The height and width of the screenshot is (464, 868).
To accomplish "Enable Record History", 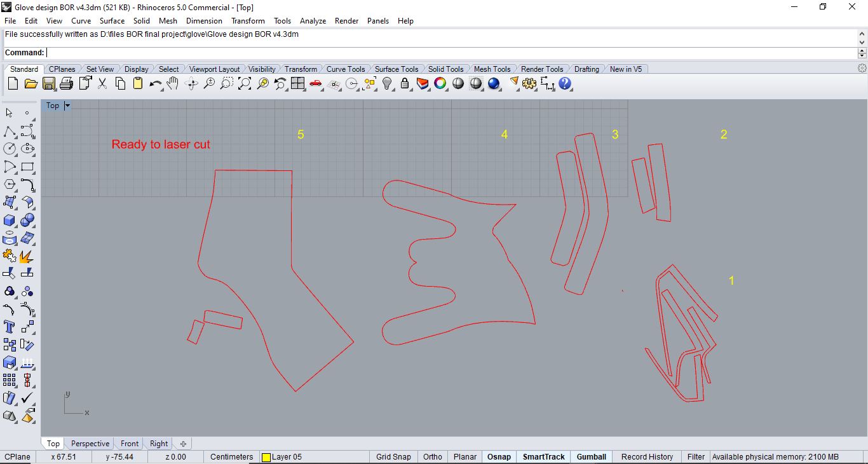I will tap(647, 457).
